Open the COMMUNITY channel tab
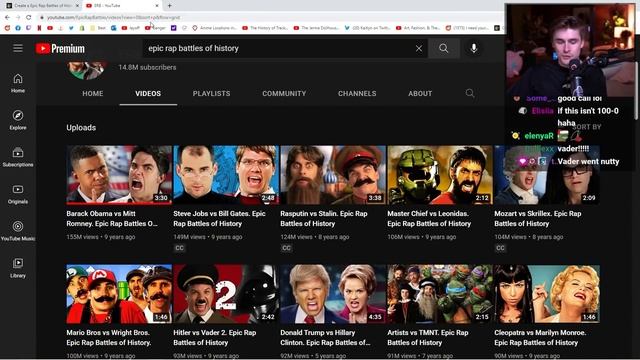 [x=284, y=93]
